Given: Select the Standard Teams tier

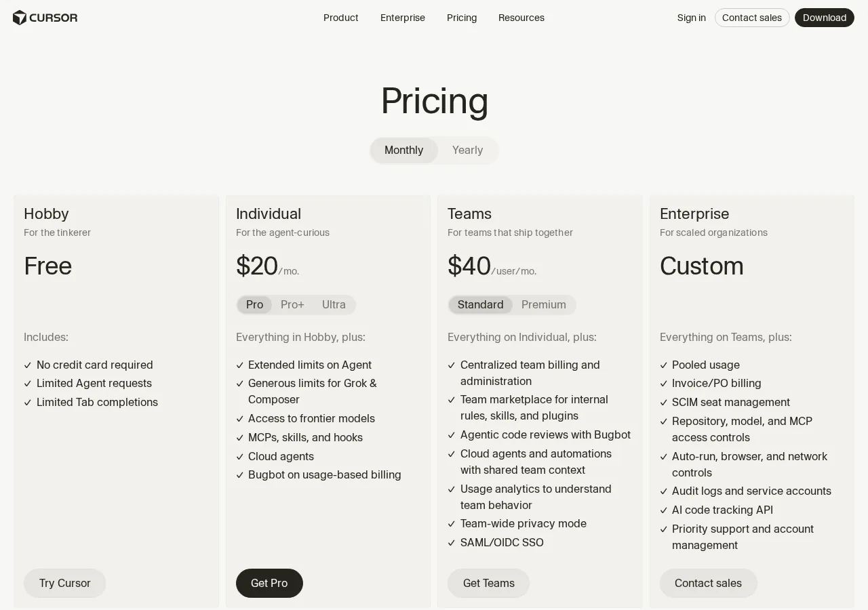Looking at the screenshot, I should [x=481, y=305].
